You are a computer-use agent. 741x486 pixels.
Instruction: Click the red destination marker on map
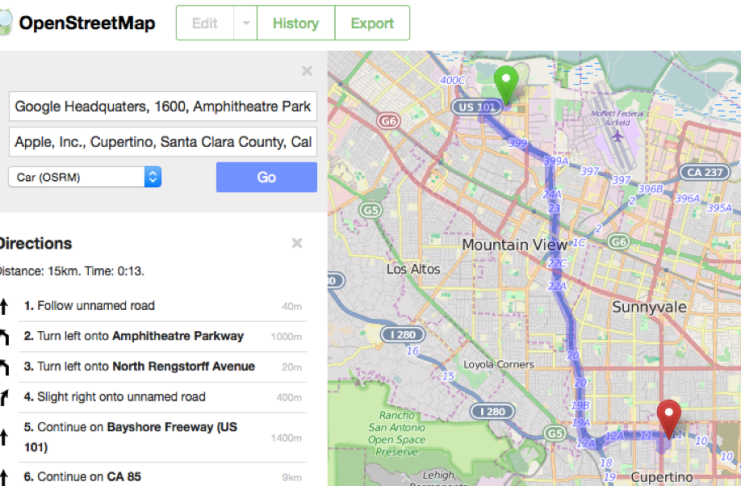point(669,418)
